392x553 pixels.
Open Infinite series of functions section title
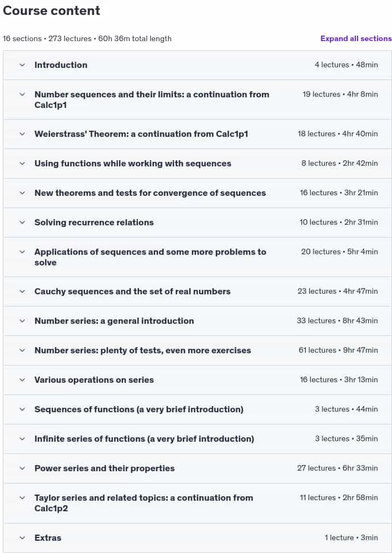pyautogui.click(x=144, y=439)
